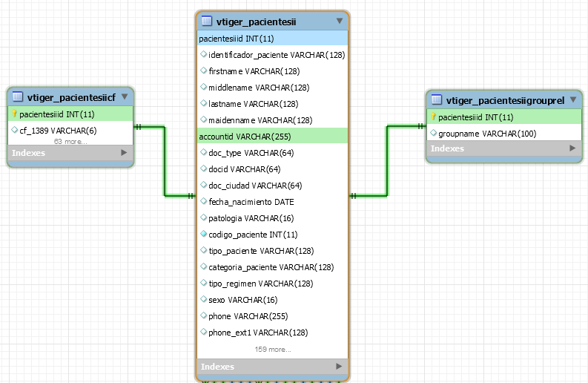Click the key icon in vtiger_pacientesiicf

tap(14, 114)
